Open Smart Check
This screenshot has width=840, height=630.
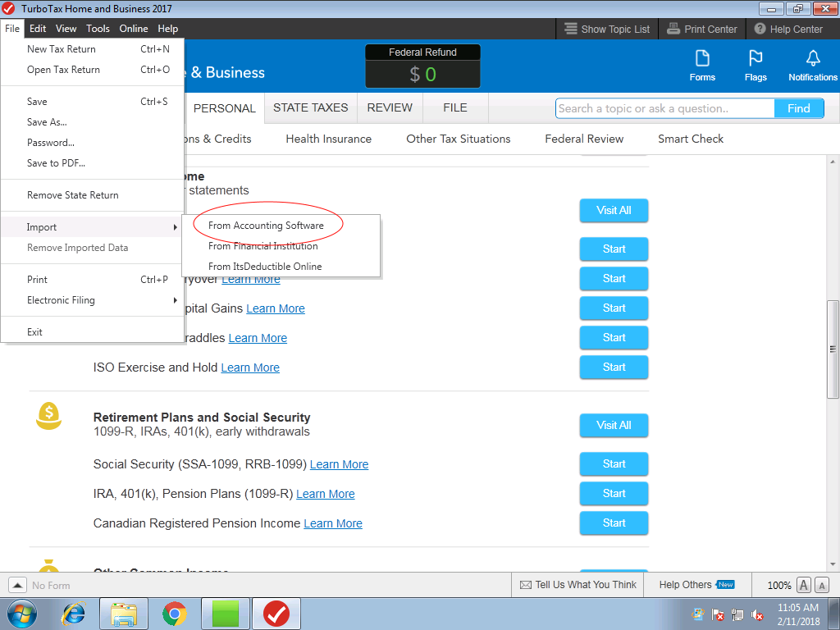[x=691, y=139]
